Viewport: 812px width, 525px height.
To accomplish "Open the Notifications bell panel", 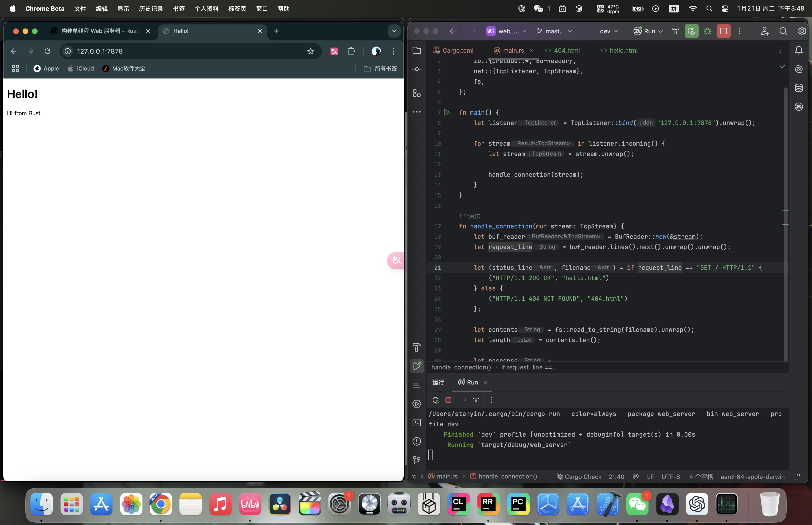I will [799, 51].
